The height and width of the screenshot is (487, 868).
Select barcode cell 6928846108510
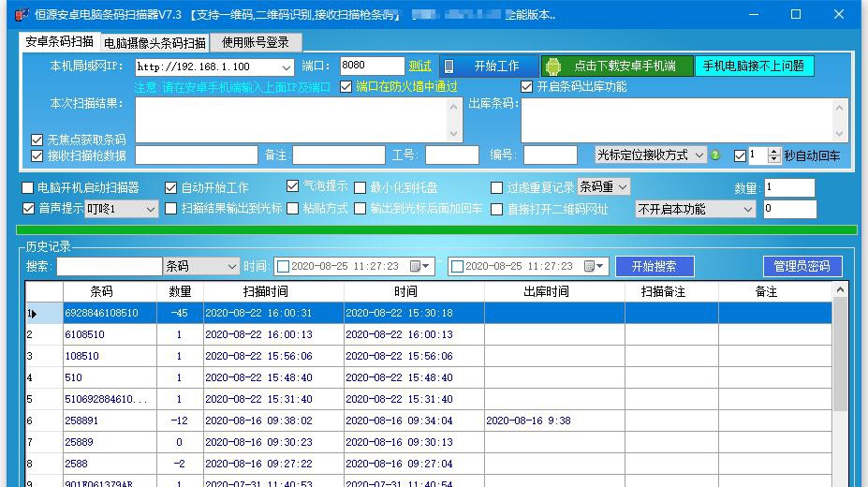point(110,313)
